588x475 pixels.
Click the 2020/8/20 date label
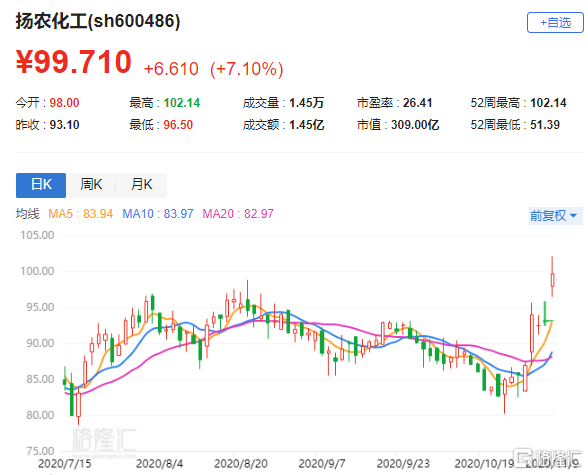pyautogui.click(x=241, y=464)
